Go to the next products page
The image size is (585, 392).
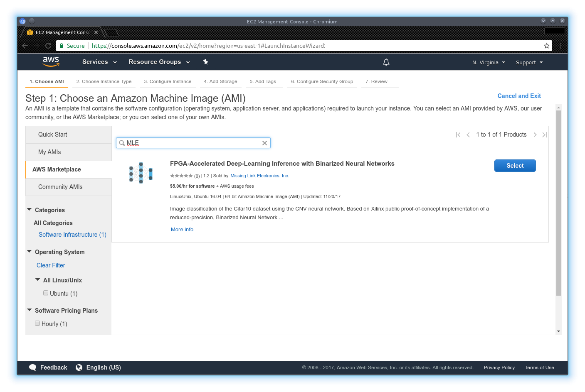535,135
